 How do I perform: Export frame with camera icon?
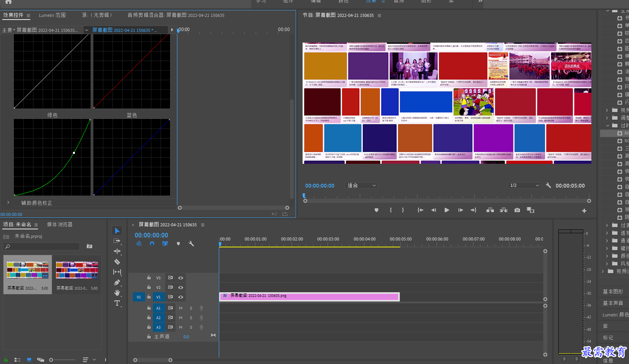pos(517,210)
